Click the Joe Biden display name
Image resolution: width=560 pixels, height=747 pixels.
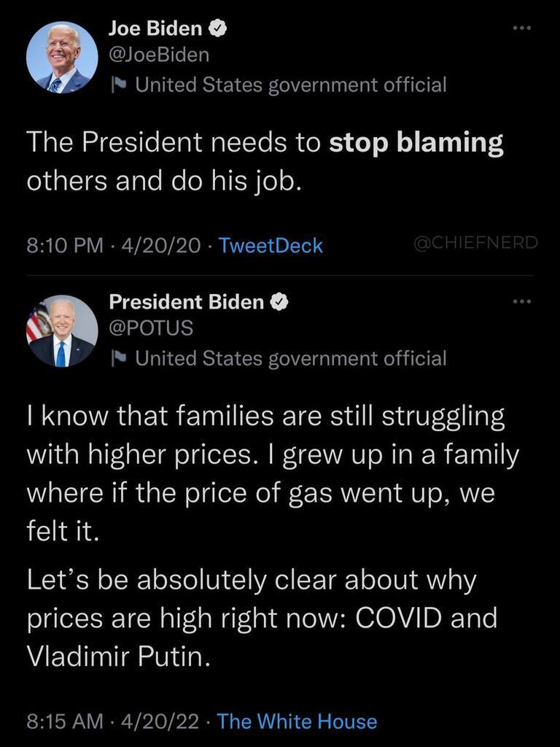click(x=157, y=29)
